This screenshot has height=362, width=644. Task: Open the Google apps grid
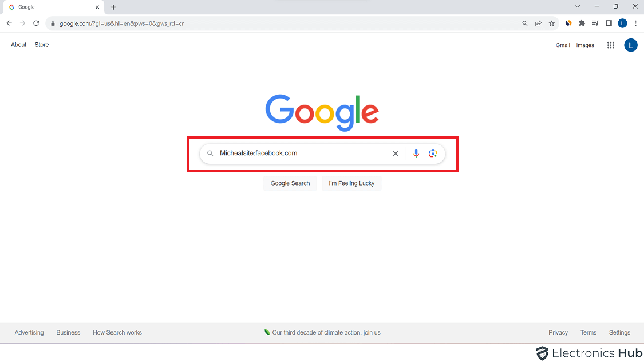[611, 45]
